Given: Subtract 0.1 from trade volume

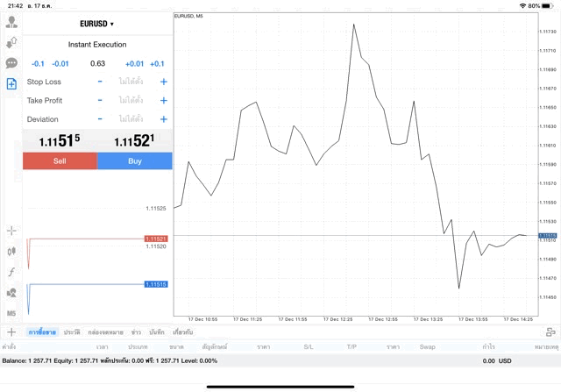Looking at the screenshot, I should [x=38, y=63].
